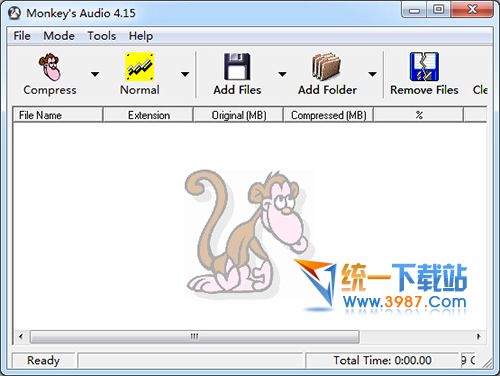Open the Help menu
This screenshot has height=376, width=500.
click(141, 36)
